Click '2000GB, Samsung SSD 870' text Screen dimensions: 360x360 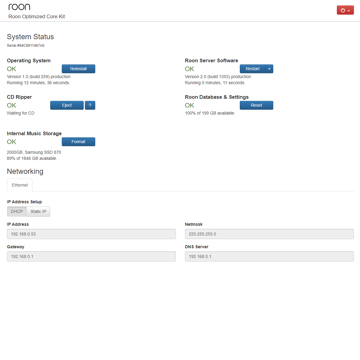point(34,152)
